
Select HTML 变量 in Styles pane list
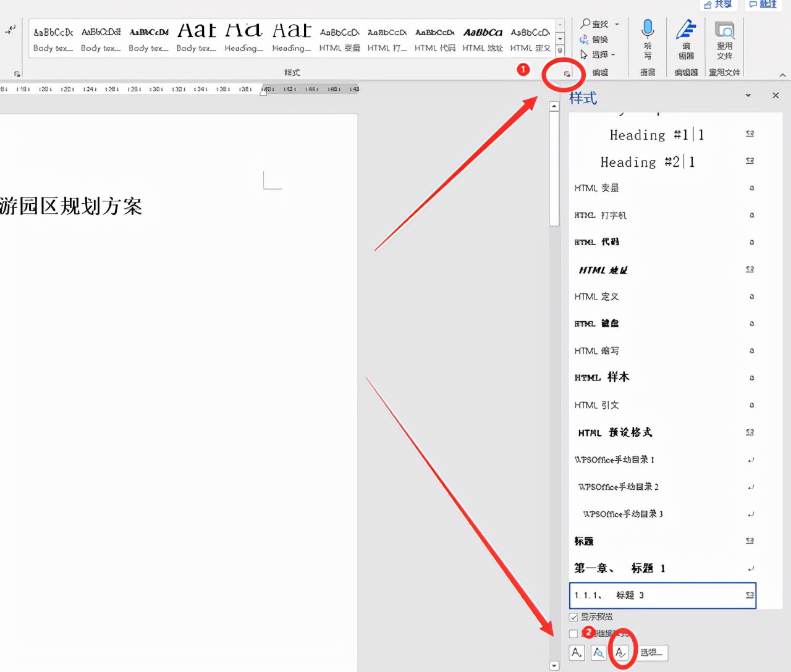(x=662, y=188)
